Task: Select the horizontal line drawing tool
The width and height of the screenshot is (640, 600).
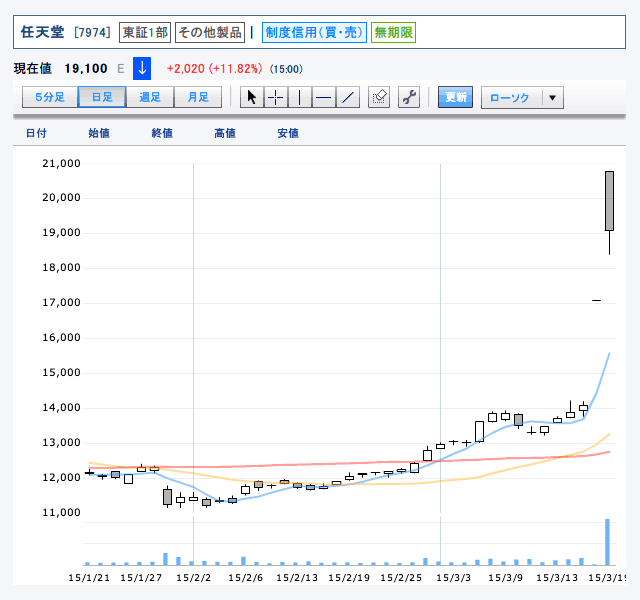Action: click(323, 97)
